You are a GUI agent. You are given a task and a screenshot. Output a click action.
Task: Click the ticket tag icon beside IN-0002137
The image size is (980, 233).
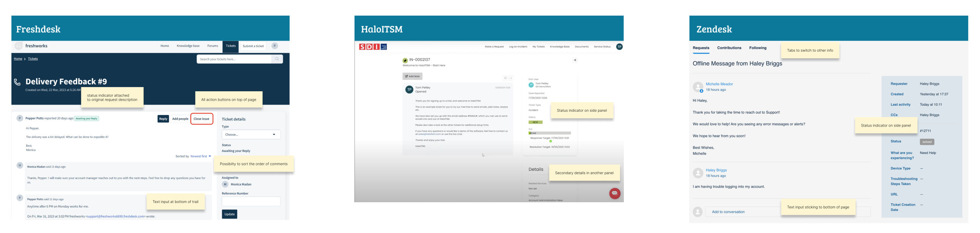pos(405,60)
